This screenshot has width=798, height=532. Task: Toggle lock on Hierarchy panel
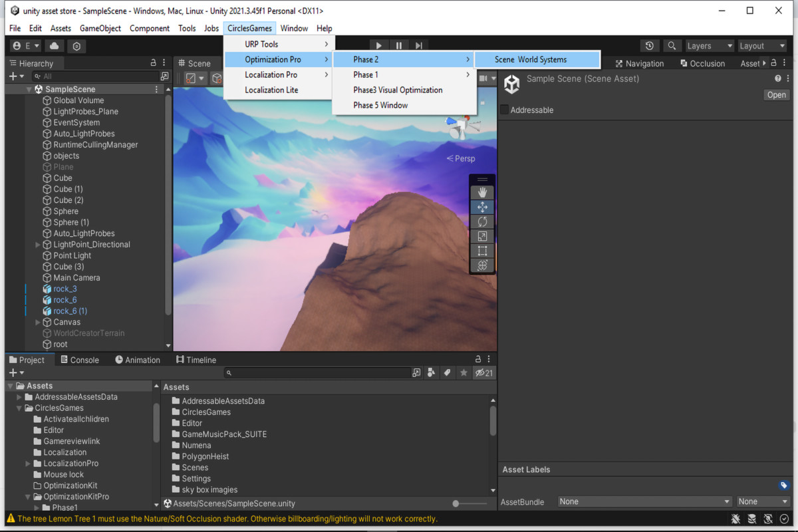click(154, 63)
